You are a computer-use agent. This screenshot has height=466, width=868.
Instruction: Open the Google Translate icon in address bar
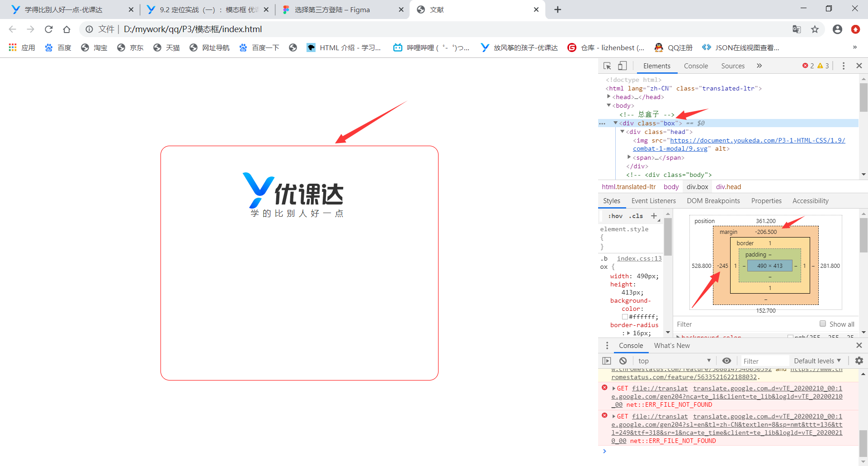(x=797, y=29)
